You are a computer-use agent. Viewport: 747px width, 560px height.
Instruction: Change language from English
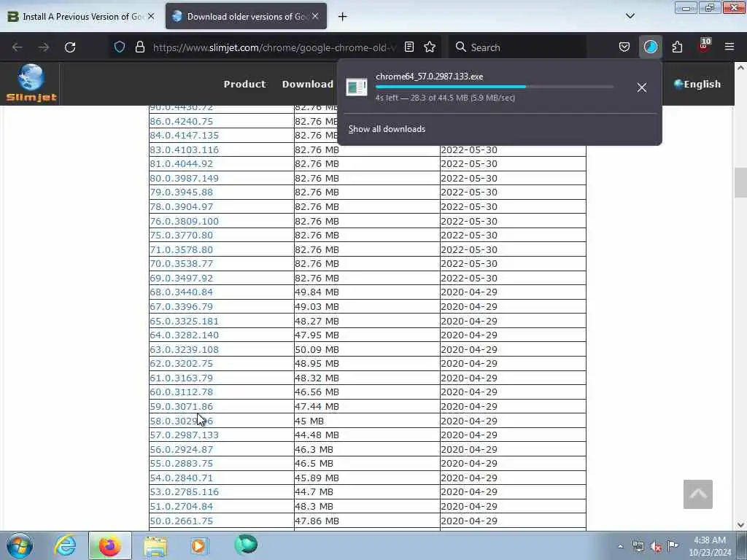click(697, 84)
